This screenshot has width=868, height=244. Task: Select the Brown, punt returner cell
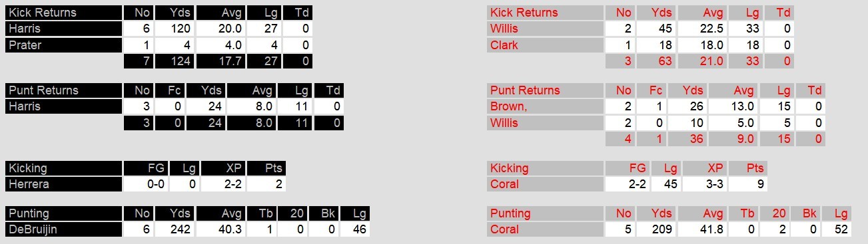coord(545,106)
